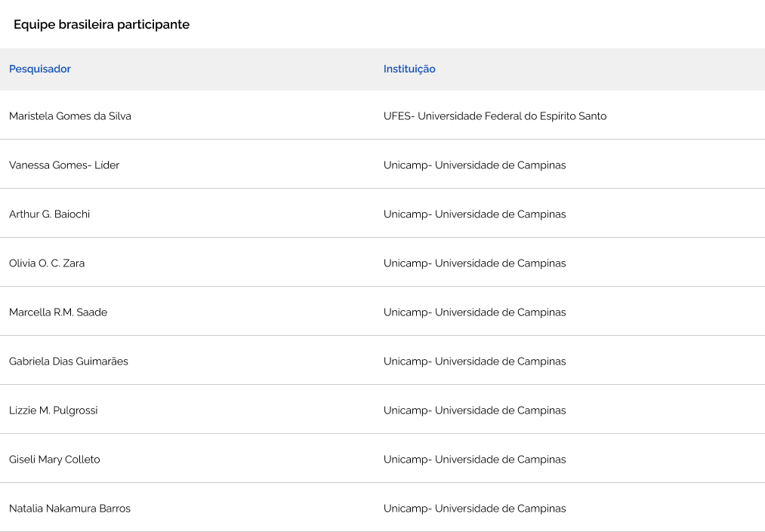Click Marcella R.M. Saade entry
This screenshot has width=765, height=532.
[58, 312]
